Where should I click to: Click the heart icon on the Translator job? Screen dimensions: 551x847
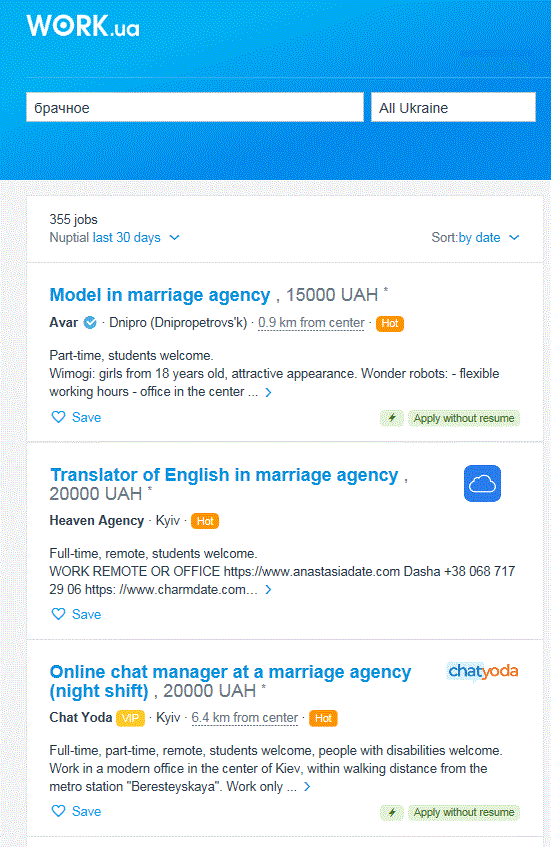click(x=58, y=614)
